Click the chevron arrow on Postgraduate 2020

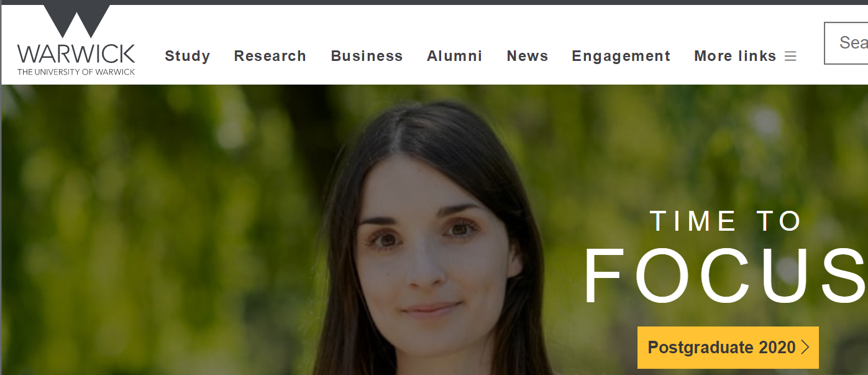pos(806,347)
